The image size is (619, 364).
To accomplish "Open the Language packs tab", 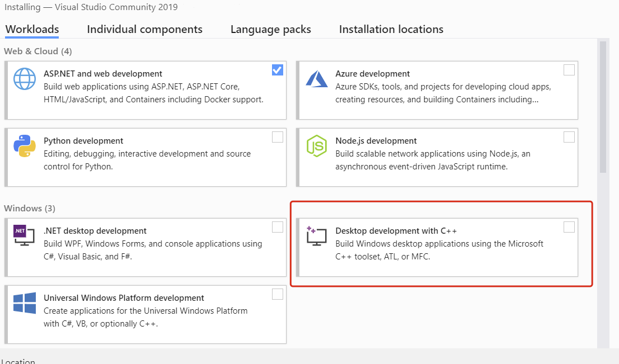I will coord(271,29).
